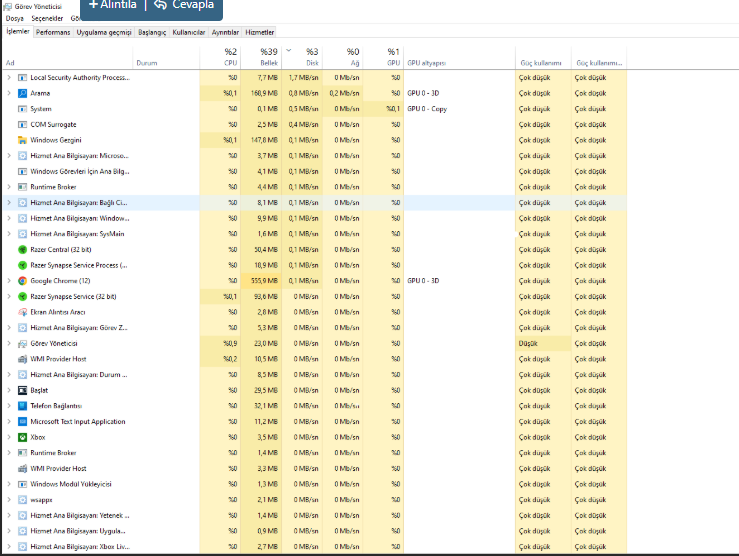Expand the Xbox process group
The width and height of the screenshot is (739, 556).
pyautogui.click(x=9, y=437)
